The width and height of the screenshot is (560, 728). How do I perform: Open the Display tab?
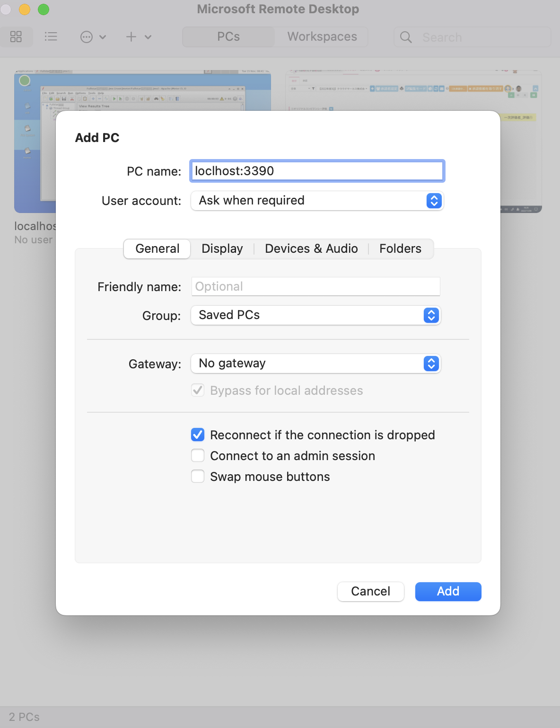point(222,249)
